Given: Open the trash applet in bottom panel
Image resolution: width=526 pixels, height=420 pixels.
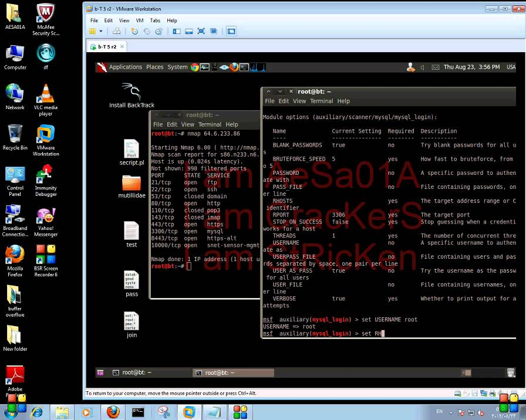Looking at the screenshot, I should coord(511,372).
